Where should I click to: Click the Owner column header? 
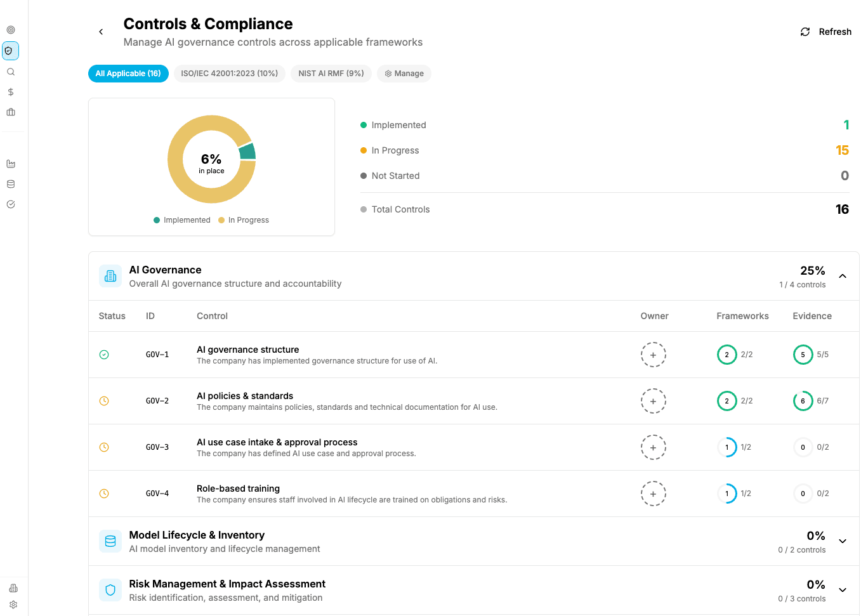coord(654,316)
